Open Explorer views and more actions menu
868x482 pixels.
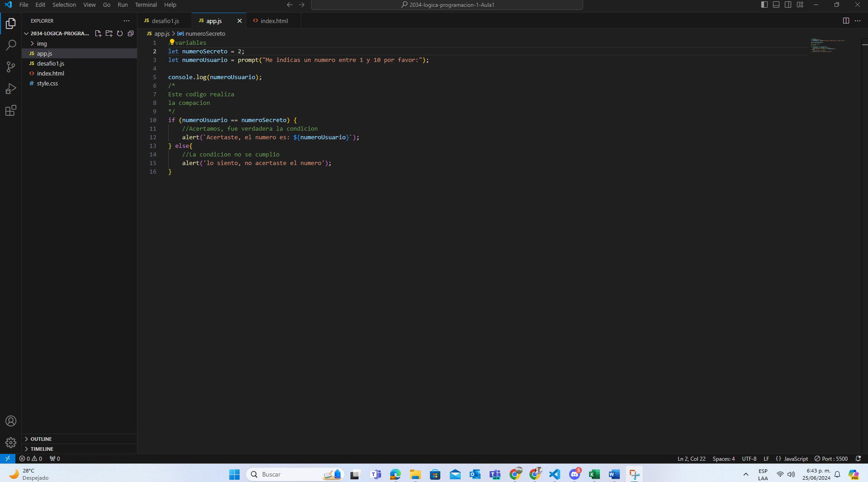(x=127, y=21)
